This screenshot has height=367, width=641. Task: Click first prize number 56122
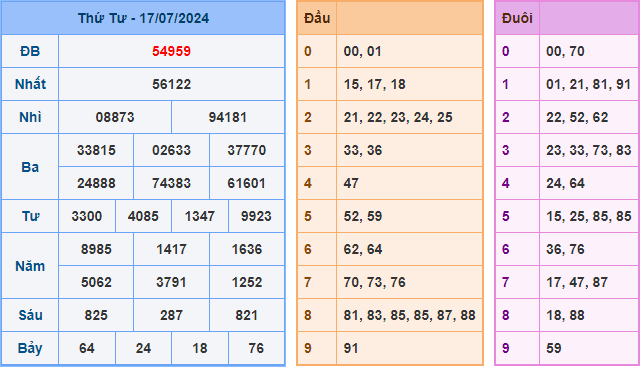coord(171,84)
